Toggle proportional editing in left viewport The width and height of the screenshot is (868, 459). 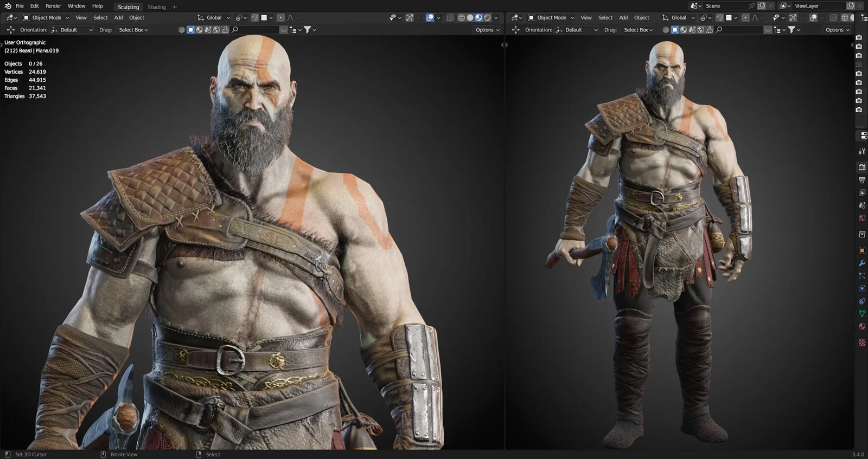(280, 18)
